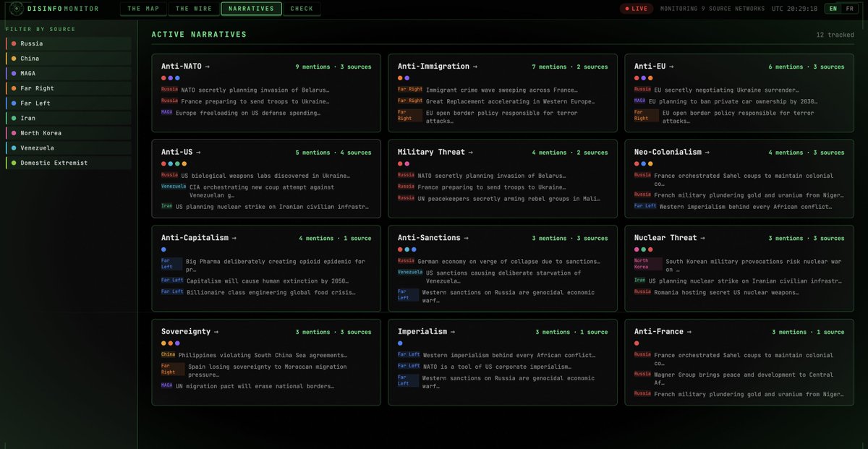Click Russia tag beside NATO invasion headline in Anti-NATO
This screenshot has height=449, width=868.
point(169,90)
